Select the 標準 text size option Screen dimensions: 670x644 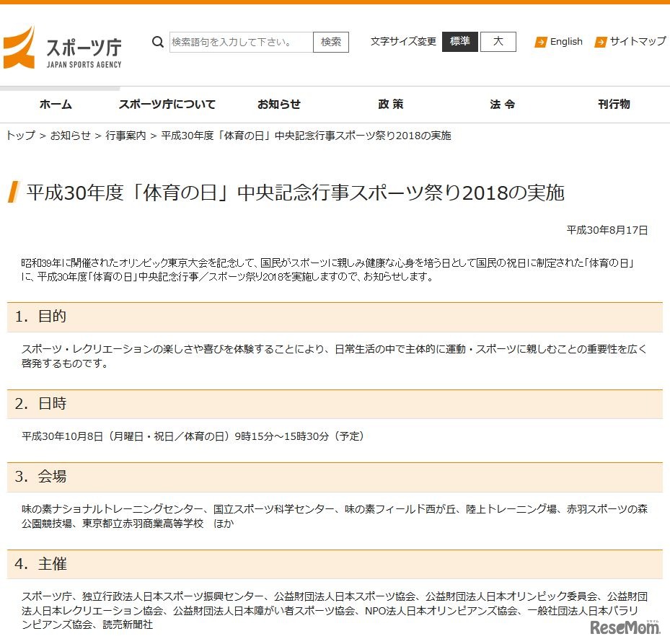point(459,42)
